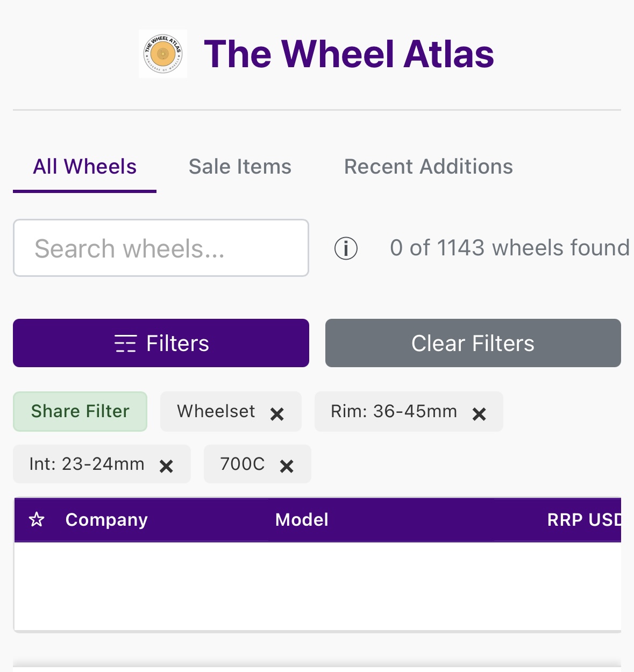
Task: Open the Sale Items tab
Action: [240, 167]
